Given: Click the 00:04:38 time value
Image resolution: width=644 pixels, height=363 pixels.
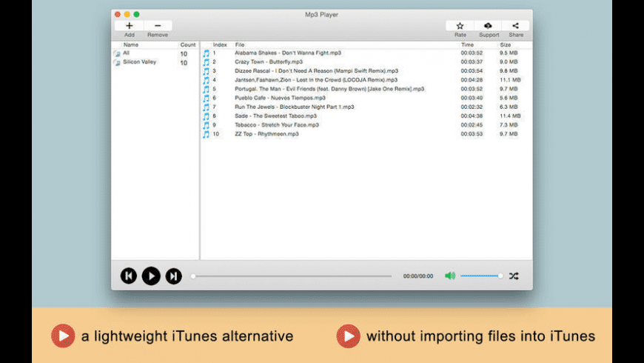Looking at the screenshot, I should pos(472,116).
